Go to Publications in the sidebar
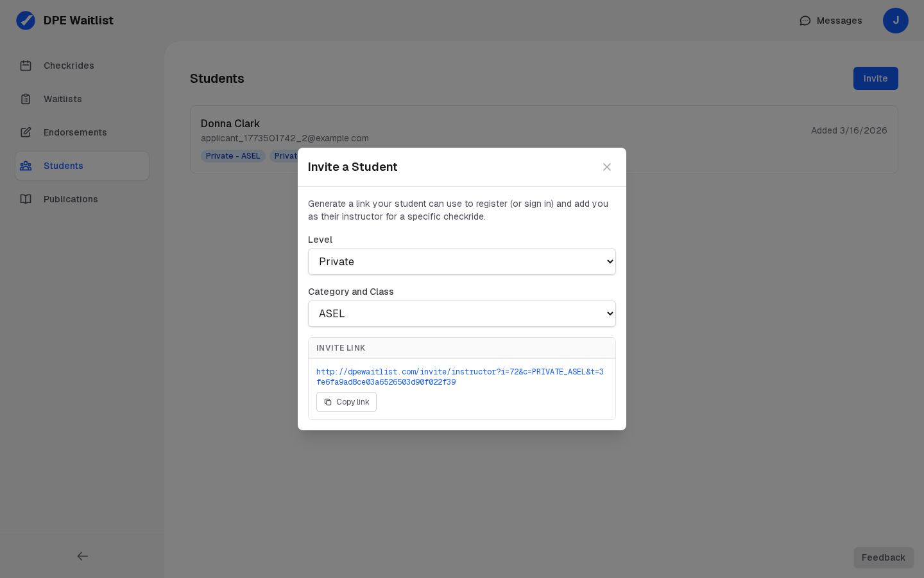This screenshot has width=924, height=578. [x=82, y=199]
